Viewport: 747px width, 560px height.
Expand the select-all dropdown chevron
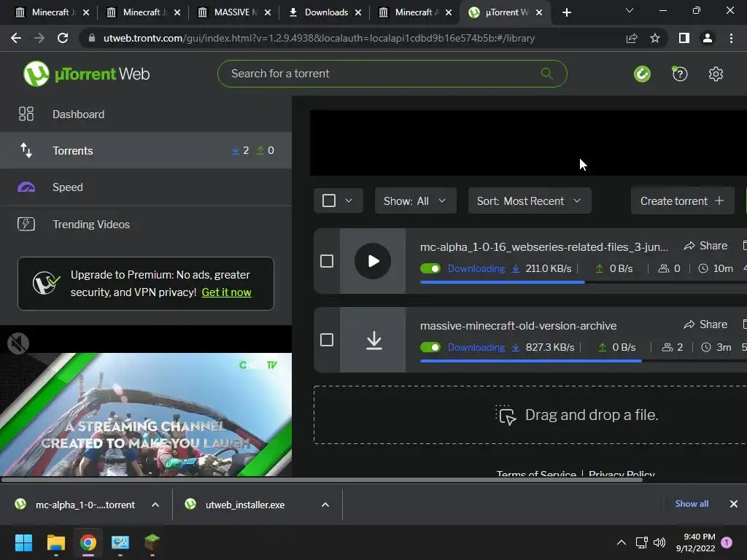[x=349, y=201]
